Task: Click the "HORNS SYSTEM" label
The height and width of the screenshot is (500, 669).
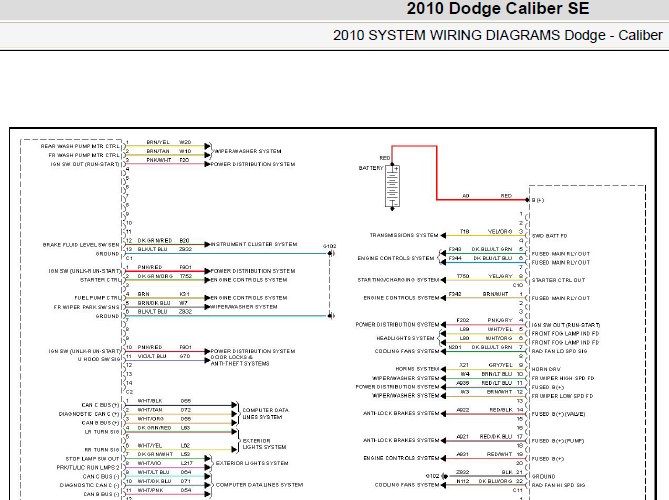Action: tap(417, 369)
